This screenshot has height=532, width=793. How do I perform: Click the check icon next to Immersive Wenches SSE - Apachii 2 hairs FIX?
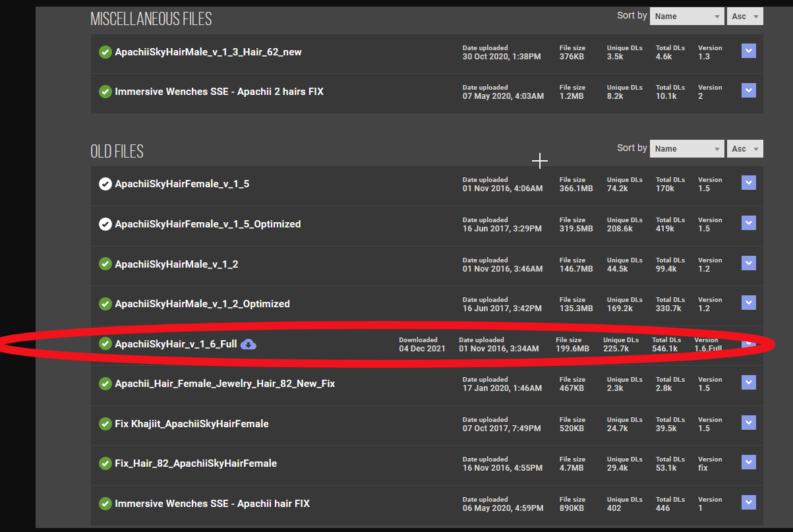point(105,92)
